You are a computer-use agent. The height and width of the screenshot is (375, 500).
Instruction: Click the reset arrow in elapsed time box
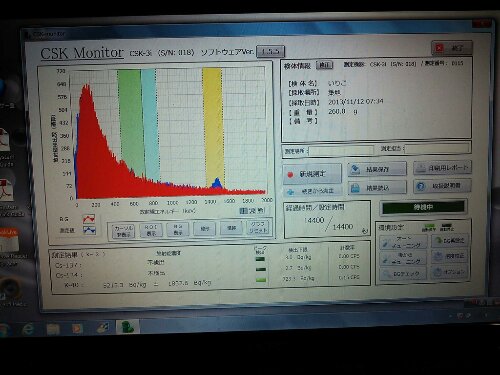point(364,231)
